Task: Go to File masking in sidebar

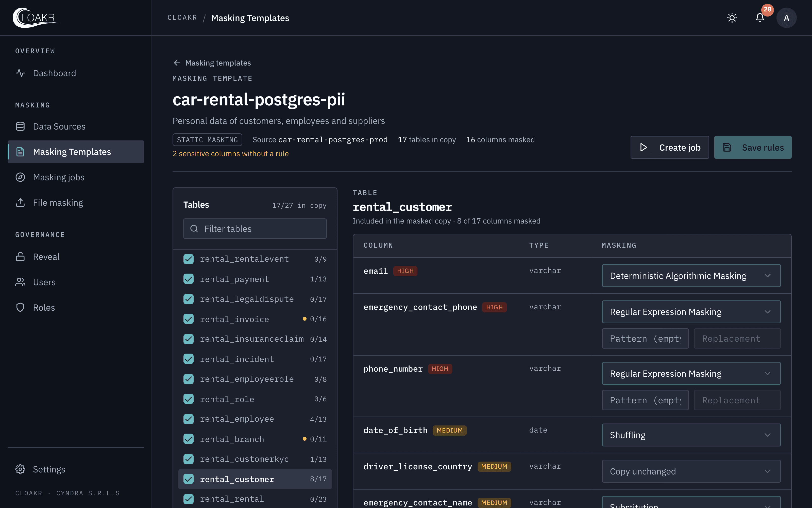Action: tap(76, 203)
